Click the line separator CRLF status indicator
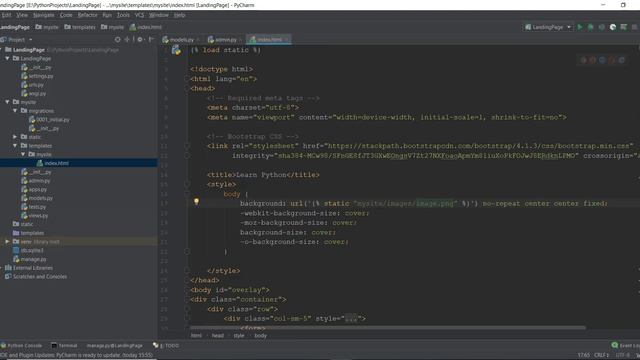The height and width of the screenshot is (360, 640). pyautogui.click(x=602, y=355)
